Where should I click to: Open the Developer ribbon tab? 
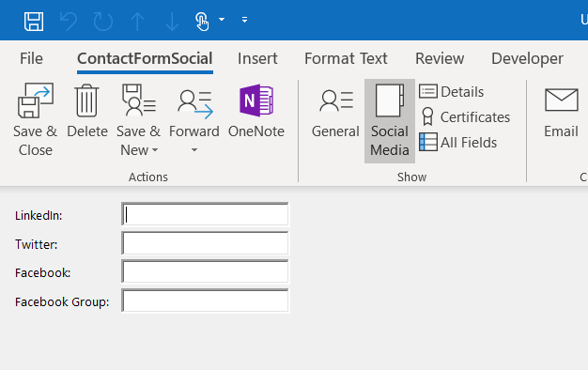click(527, 58)
